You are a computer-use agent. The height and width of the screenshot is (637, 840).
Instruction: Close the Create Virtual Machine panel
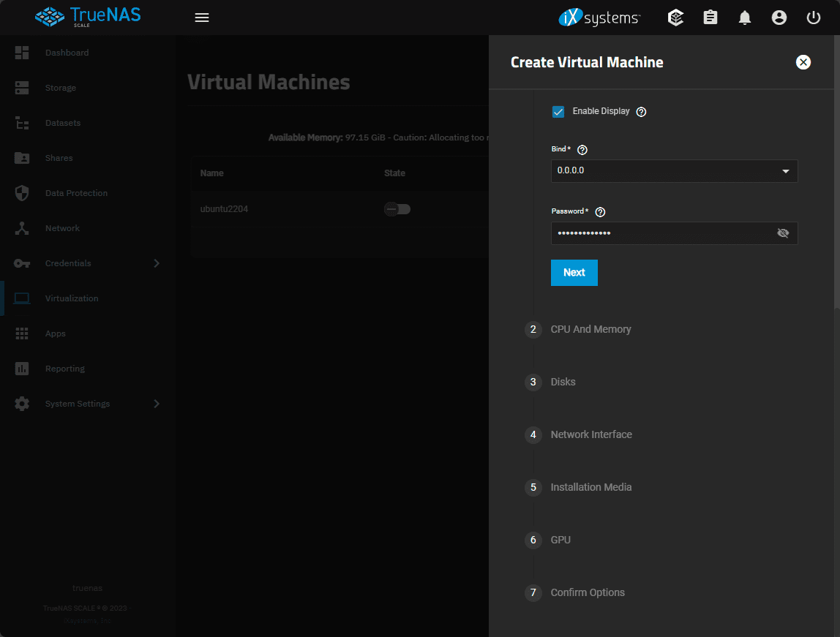click(803, 62)
